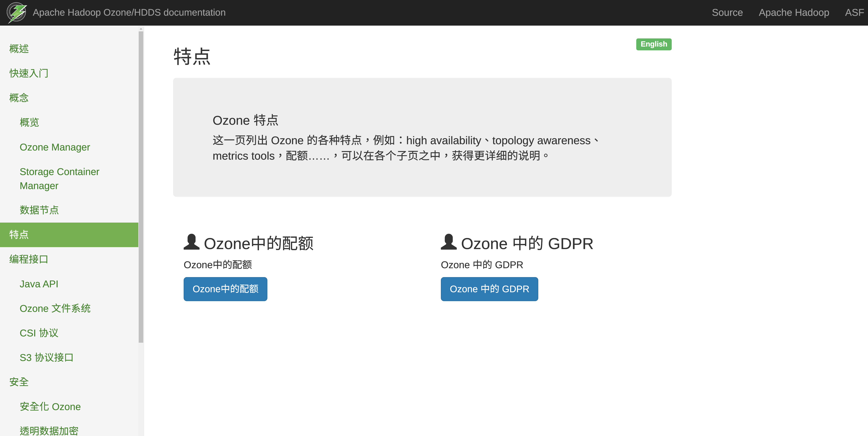Image resolution: width=868 pixels, height=436 pixels.
Task: Open Java API sidebar link
Action: [x=39, y=284]
